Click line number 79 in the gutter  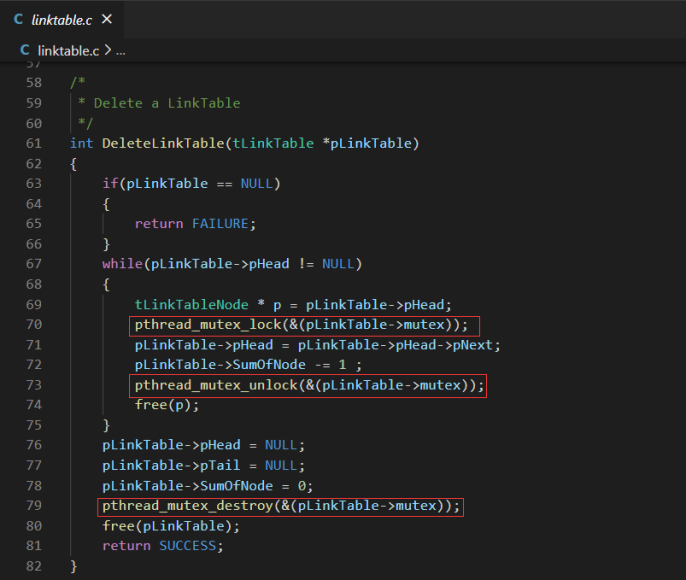[34, 506]
